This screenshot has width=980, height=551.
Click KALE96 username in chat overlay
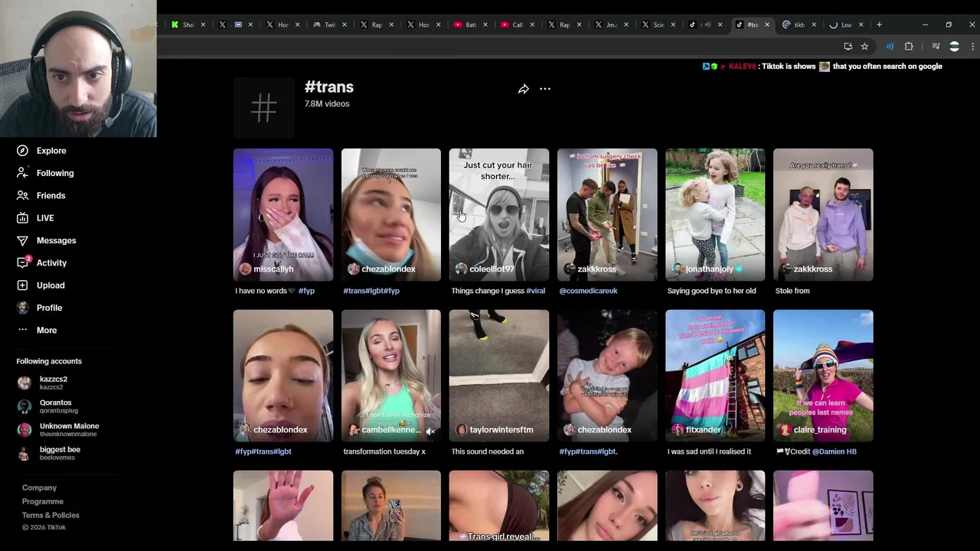743,67
